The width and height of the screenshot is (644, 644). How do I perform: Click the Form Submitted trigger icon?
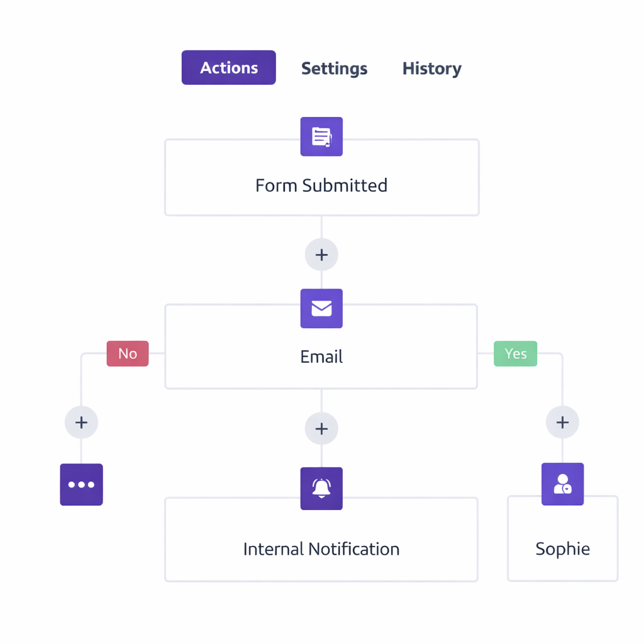pyautogui.click(x=321, y=136)
